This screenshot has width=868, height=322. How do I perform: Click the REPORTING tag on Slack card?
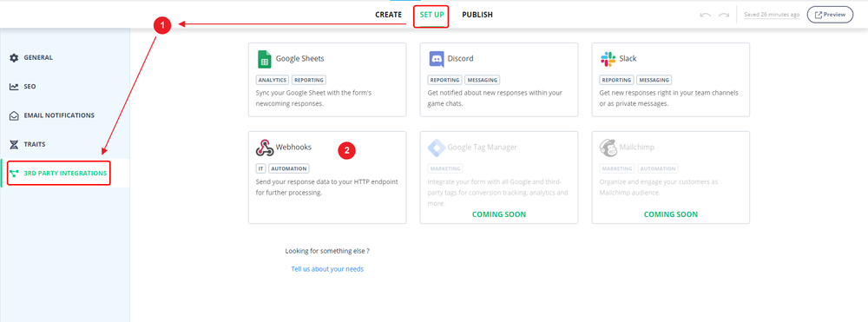(x=616, y=80)
